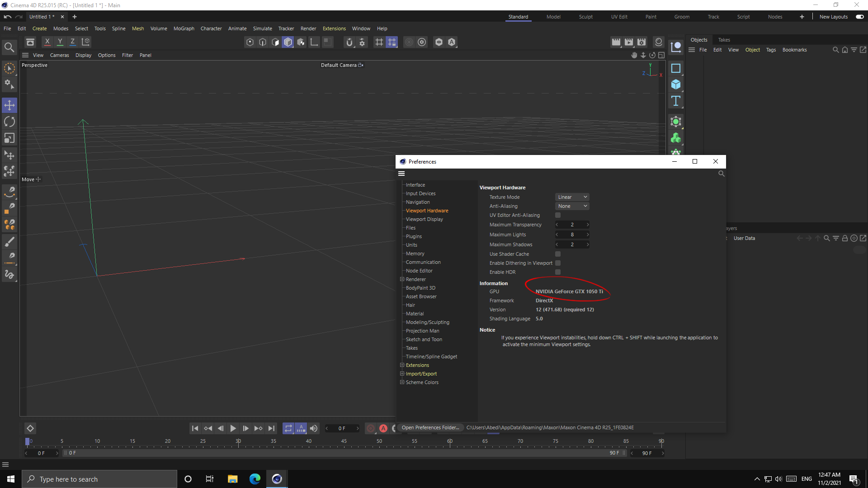Toggle Enable Dithering in Viewport

pos(557,263)
